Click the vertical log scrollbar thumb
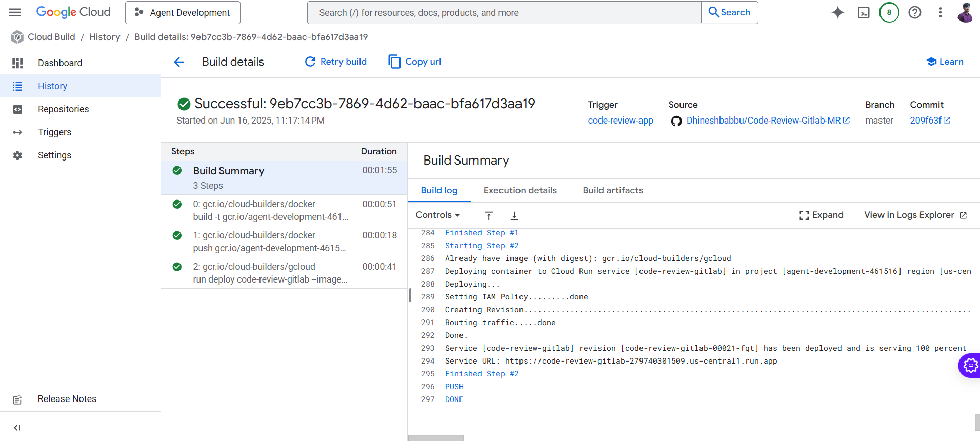Image resolution: width=980 pixels, height=441 pixels. point(977,423)
